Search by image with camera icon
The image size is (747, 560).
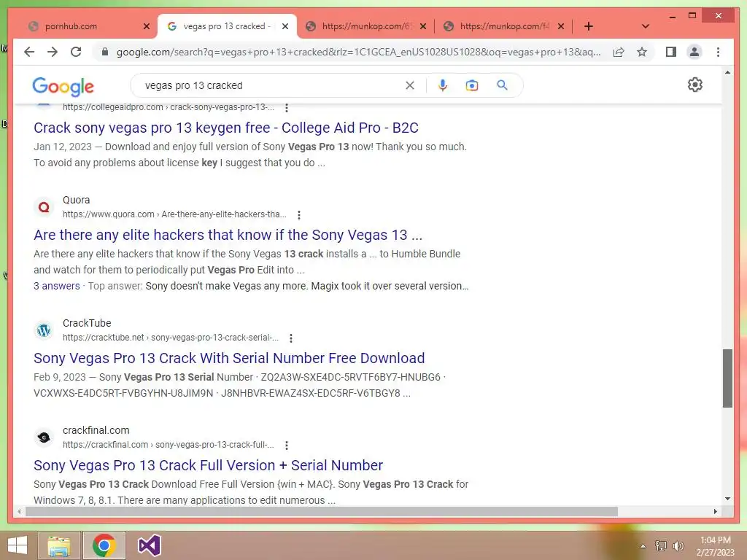[472, 85]
